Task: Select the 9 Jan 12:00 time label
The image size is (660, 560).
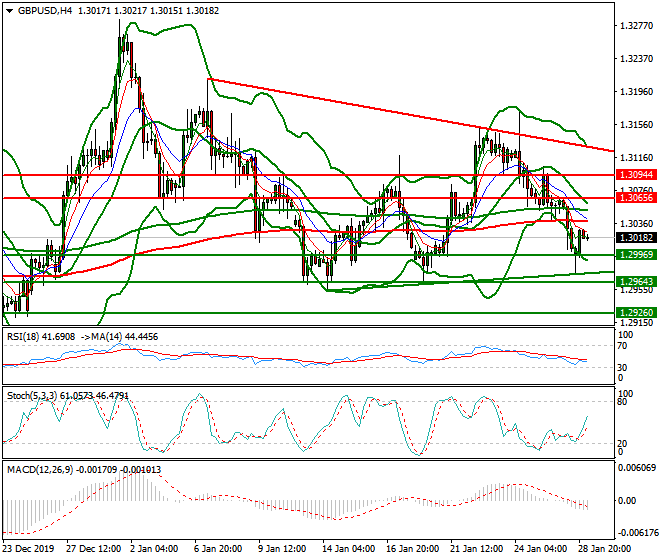Action: pos(282,549)
